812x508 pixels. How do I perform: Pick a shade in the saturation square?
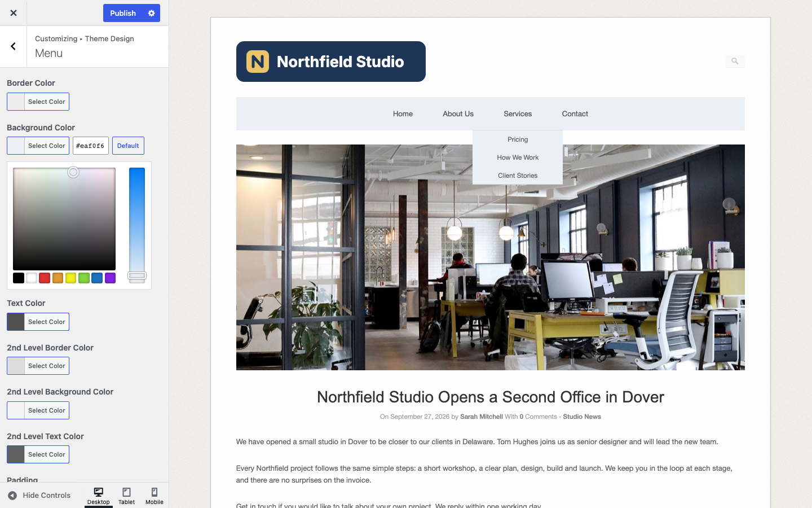pos(64,219)
